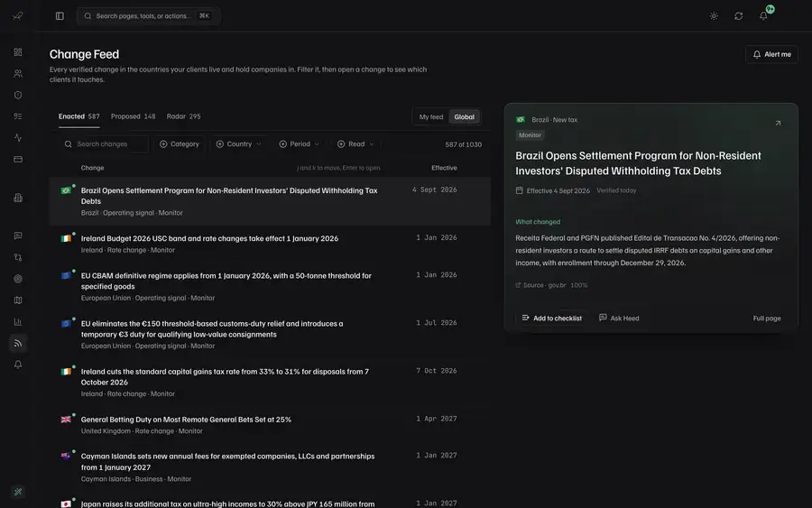Click the '1 Apr 2027' effective date
This screenshot has height=508, width=812.
pos(436,419)
